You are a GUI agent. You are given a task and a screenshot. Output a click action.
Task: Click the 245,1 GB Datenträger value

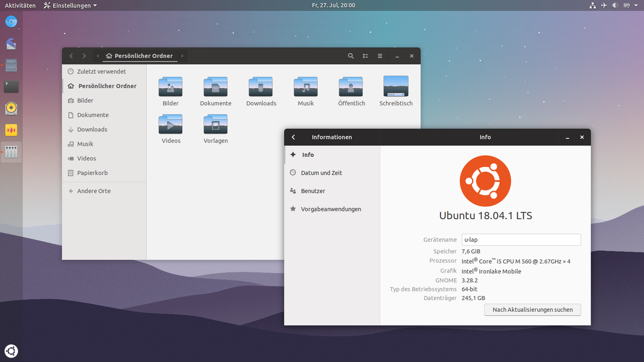pyautogui.click(x=473, y=298)
